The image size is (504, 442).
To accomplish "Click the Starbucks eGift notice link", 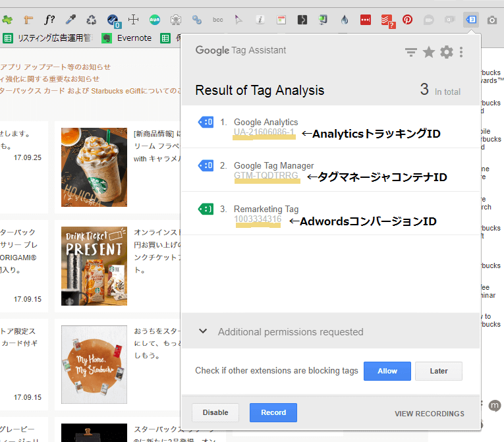I will click(90, 91).
